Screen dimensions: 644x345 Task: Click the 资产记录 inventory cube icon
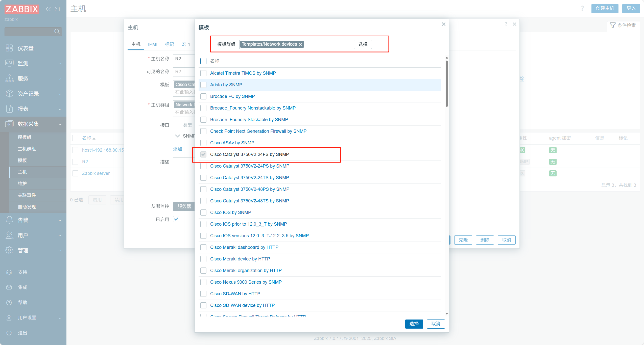(x=9, y=94)
